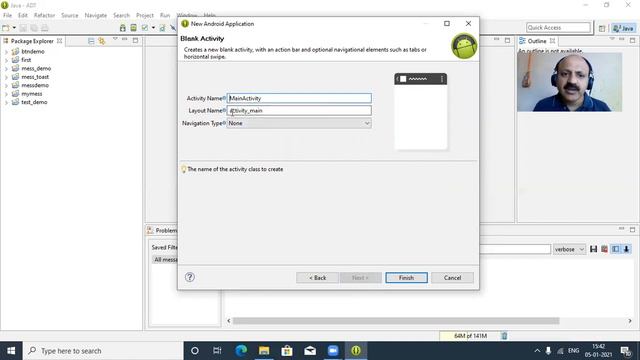Open the notification center icon
Image resolution: width=640 pixels, height=360 pixels.
point(625,351)
